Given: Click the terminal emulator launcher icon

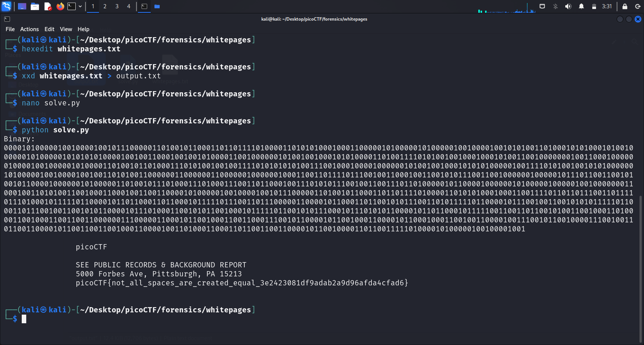Looking at the screenshot, I should (x=71, y=6).
